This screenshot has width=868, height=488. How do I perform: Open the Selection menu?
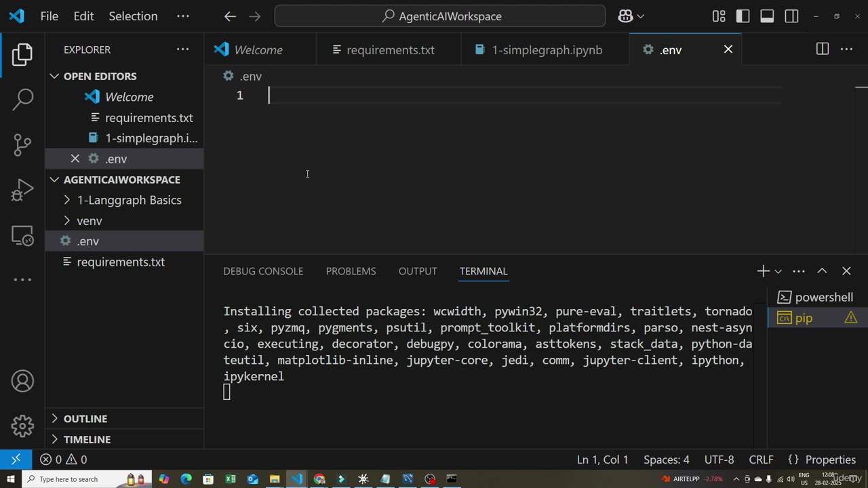[x=133, y=16]
